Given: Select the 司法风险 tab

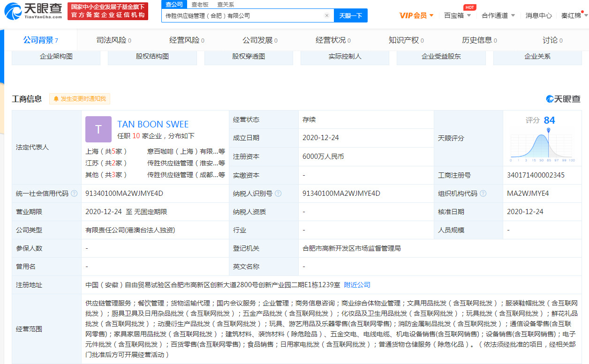Looking at the screenshot, I should [114, 40].
